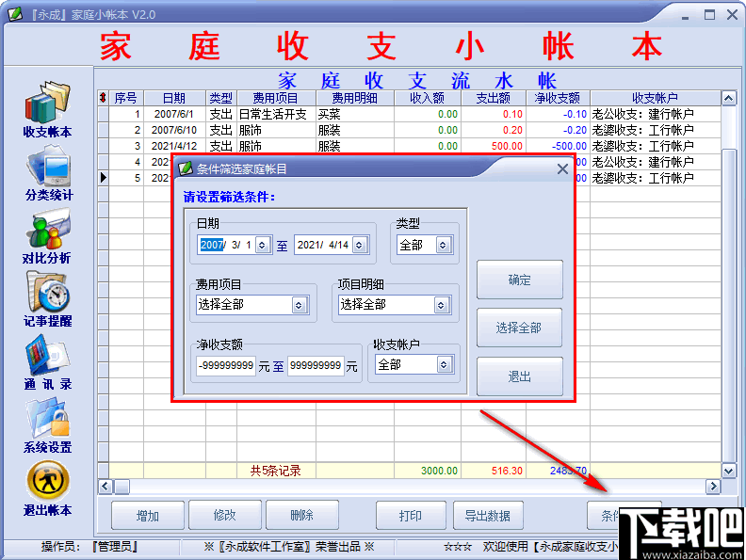Click the horizontal scroll left arrow
The width and height of the screenshot is (746, 560).
[x=105, y=487]
